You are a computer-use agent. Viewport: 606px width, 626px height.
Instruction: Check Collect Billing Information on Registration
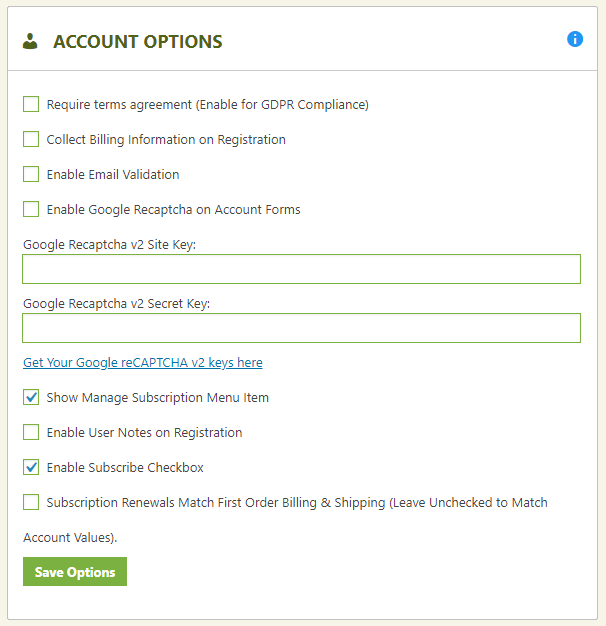pos(31,139)
